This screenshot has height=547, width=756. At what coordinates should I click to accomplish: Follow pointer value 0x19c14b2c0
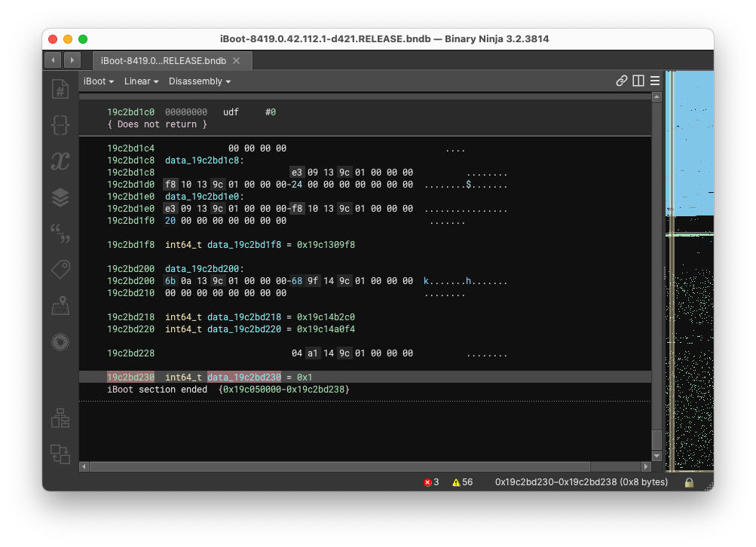[326, 317]
